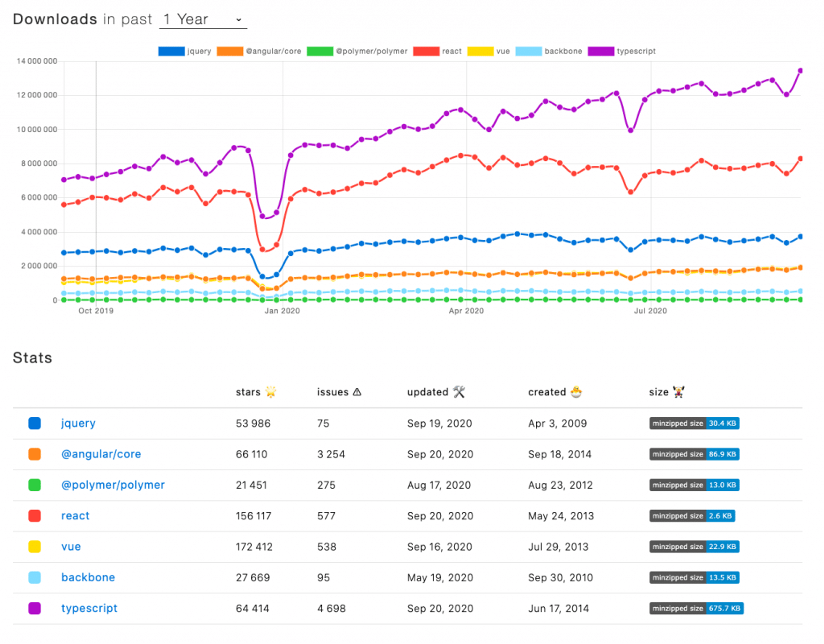Click the size weightlifter icon
Viewport: 824px width, 644px height.
pos(678,392)
